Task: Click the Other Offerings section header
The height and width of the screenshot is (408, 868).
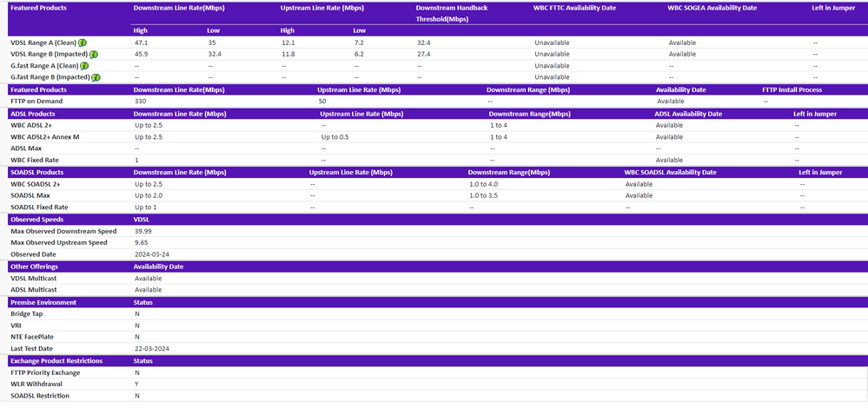Action: [x=34, y=267]
